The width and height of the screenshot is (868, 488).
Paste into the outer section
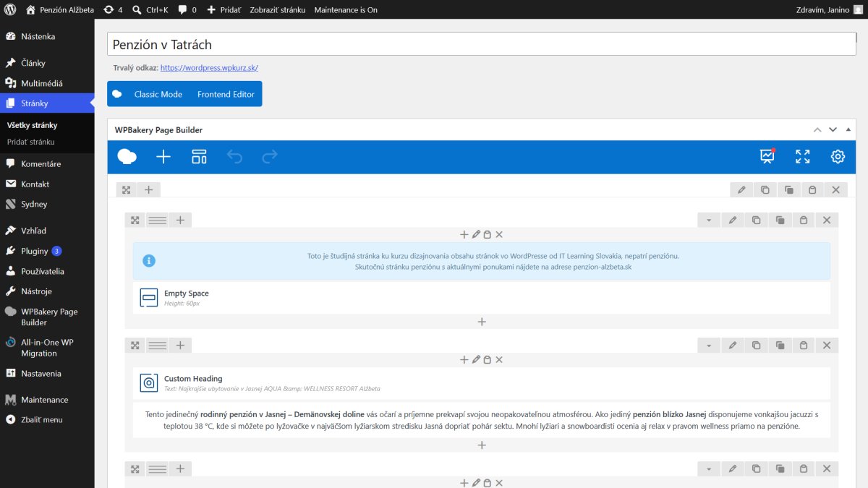[812, 190]
